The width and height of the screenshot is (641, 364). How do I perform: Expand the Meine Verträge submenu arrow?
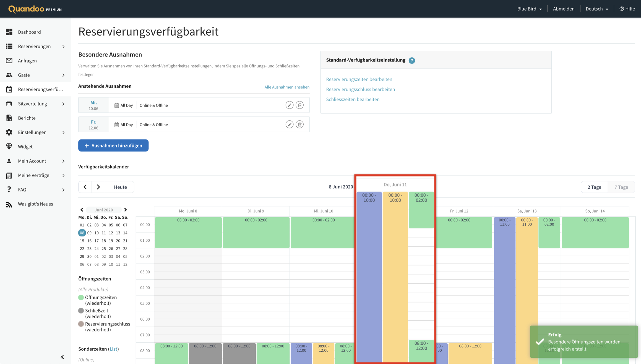64,175
